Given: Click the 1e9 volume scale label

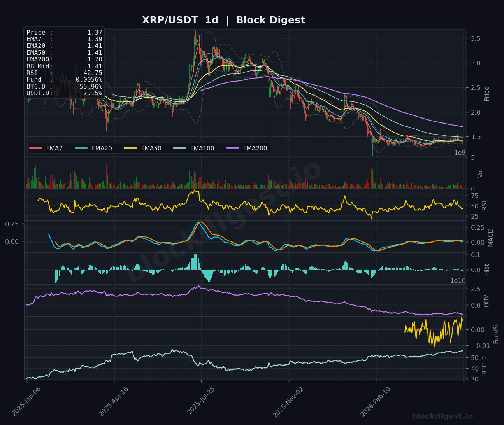Looking at the screenshot, I should tap(460, 153).
